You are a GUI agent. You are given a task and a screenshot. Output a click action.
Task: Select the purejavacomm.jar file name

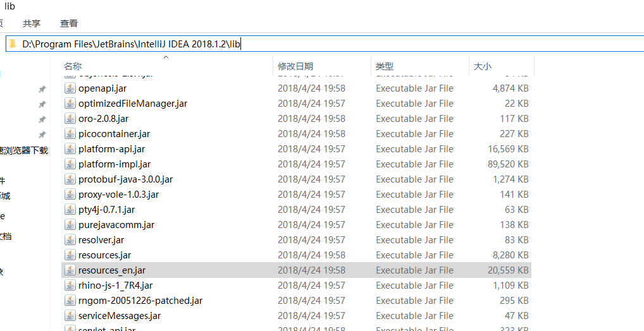(116, 225)
